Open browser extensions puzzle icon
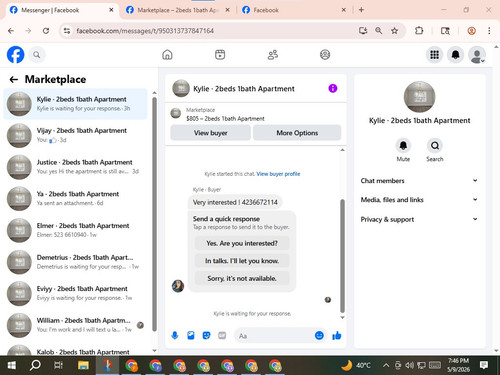The image size is (500, 375). pyautogui.click(x=419, y=31)
